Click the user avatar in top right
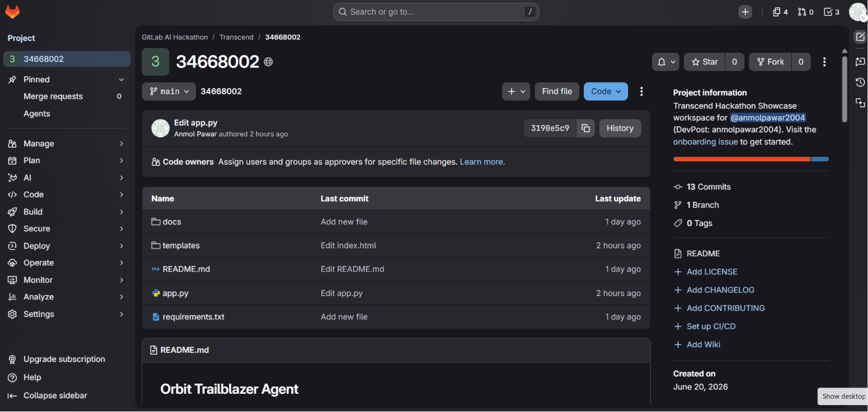 (857, 12)
